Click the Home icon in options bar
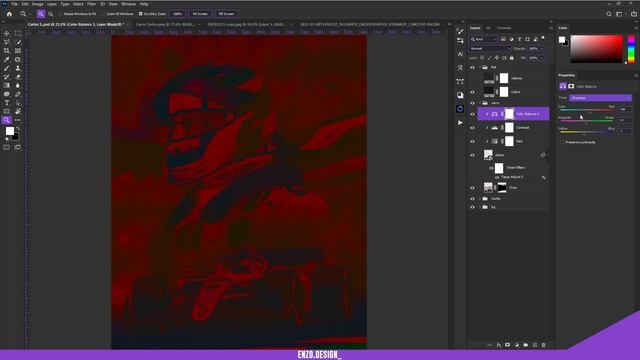Image resolution: width=640 pixels, height=360 pixels. pyautogui.click(x=9, y=14)
